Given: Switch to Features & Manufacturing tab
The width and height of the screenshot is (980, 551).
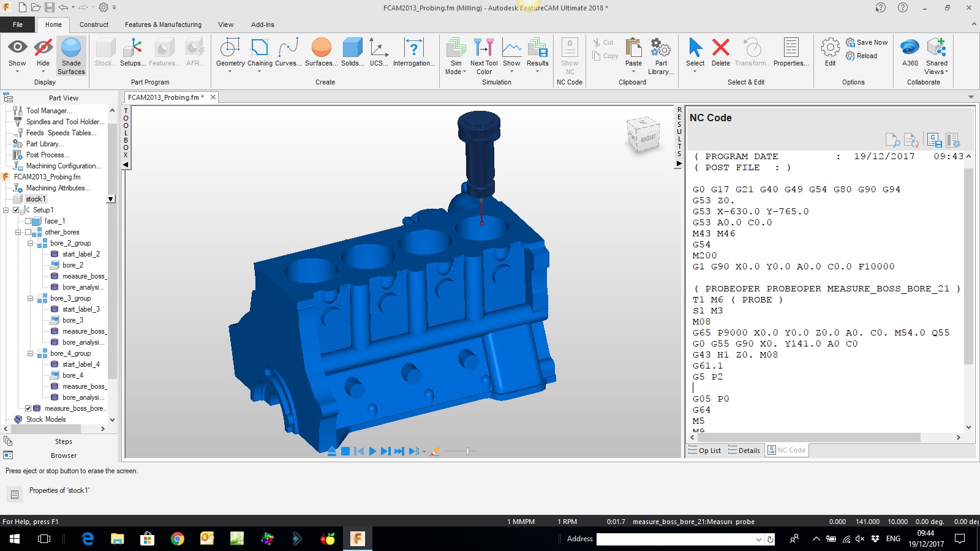Looking at the screenshot, I should point(163,24).
